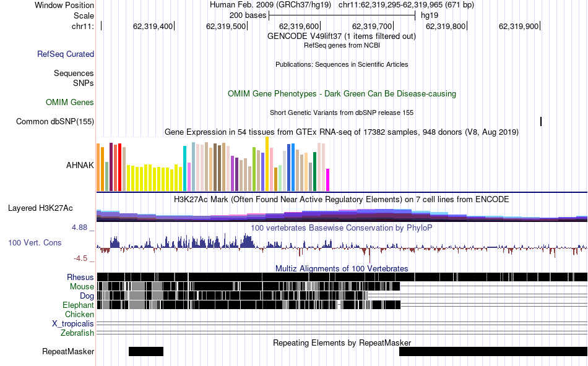The height and width of the screenshot is (366, 588).
Task: Click the short RepeatMasker element block
Action: click(x=146, y=351)
